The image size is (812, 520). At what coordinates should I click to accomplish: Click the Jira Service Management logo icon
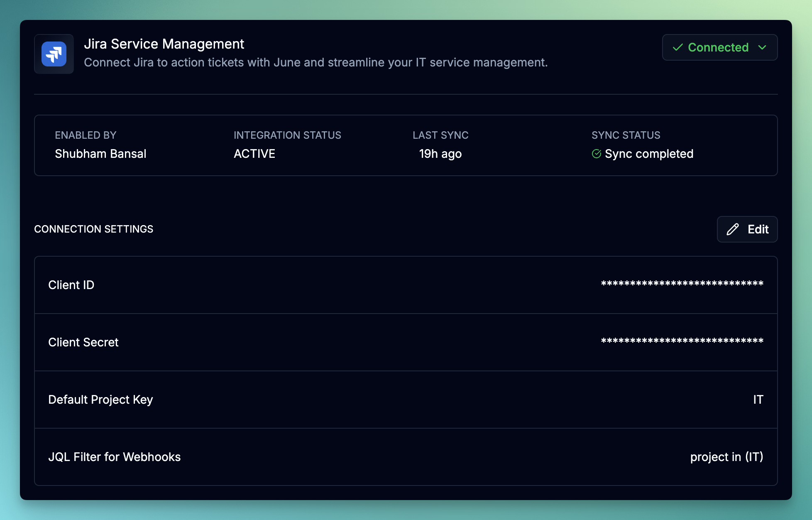[54, 54]
